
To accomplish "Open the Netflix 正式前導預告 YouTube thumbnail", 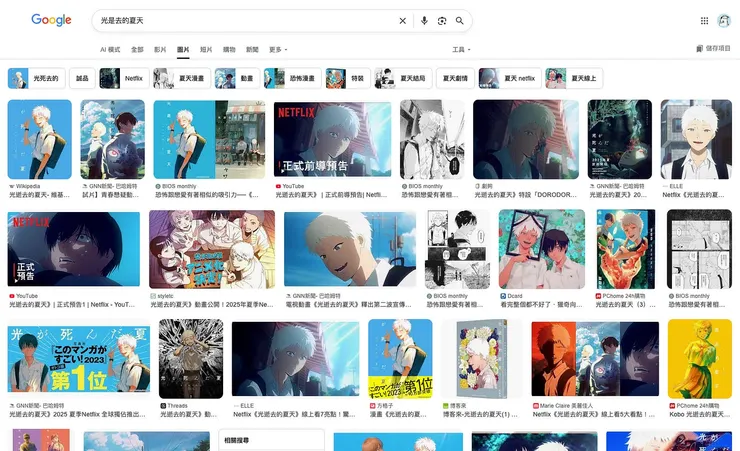I will point(332,139).
